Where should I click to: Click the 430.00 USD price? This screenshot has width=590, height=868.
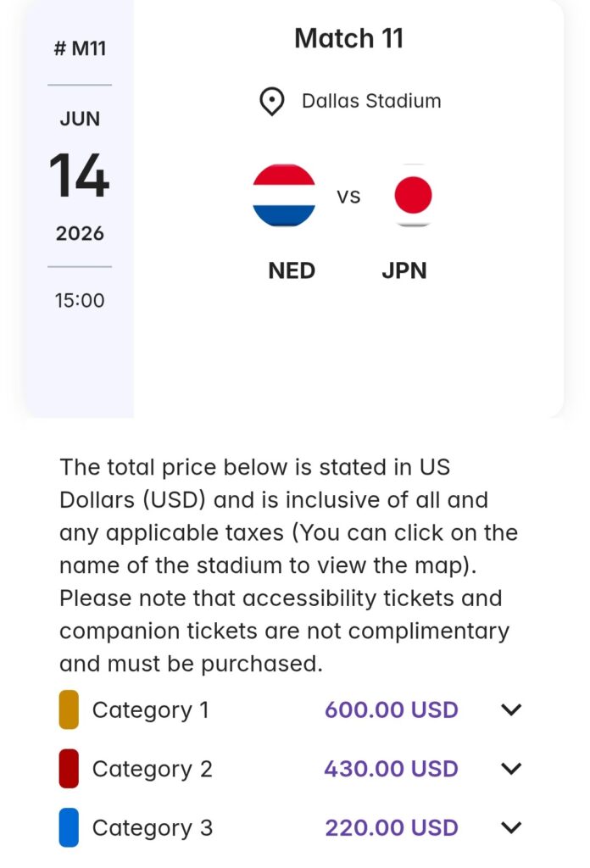391,769
